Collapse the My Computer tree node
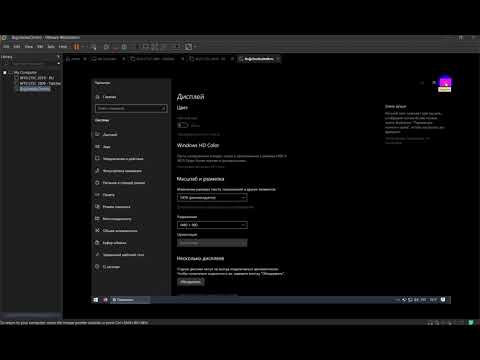Viewport: 480px width, 360px height. [x=5, y=72]
